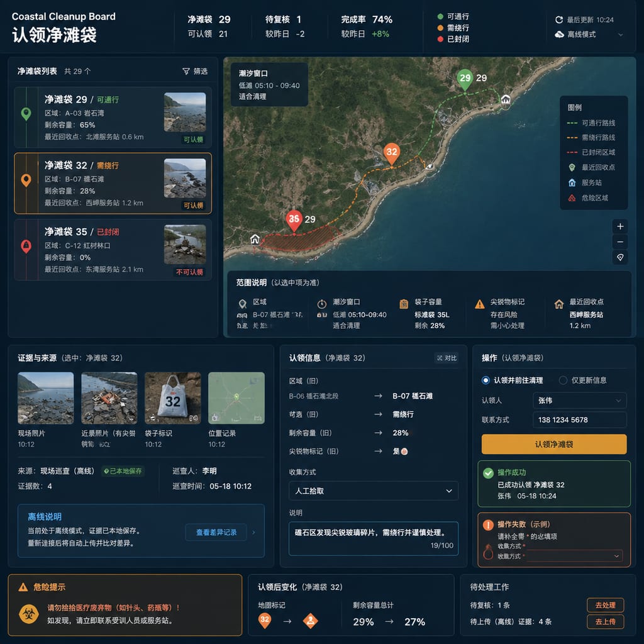Click the 对比 compare button

447,358
